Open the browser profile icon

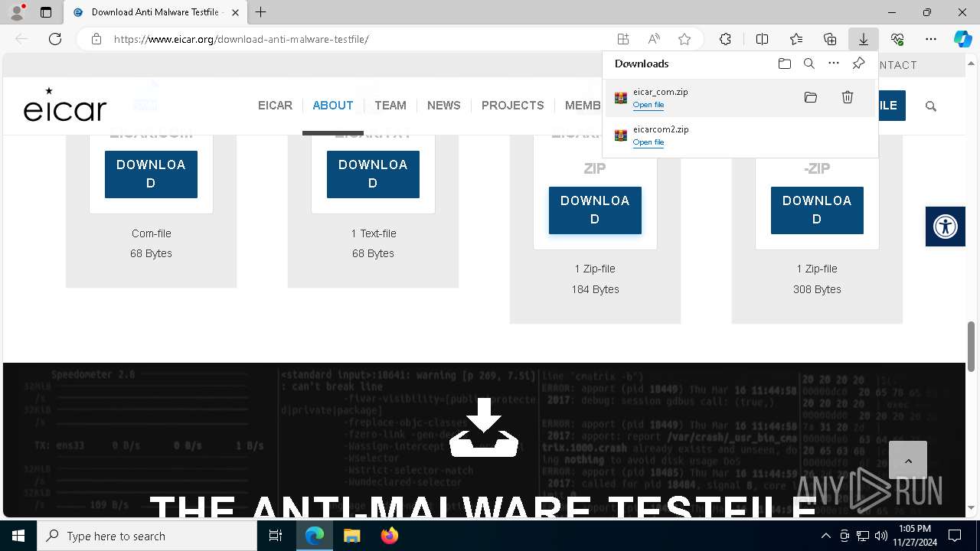click(x=17, y=12)
